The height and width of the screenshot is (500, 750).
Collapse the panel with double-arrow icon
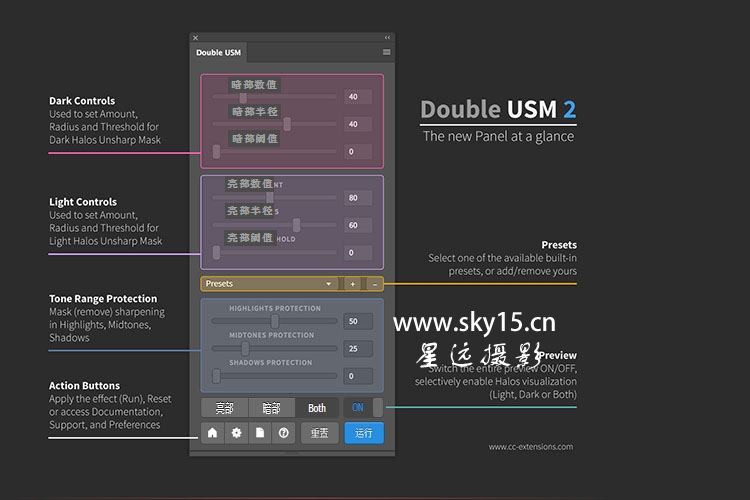point(387,37)
